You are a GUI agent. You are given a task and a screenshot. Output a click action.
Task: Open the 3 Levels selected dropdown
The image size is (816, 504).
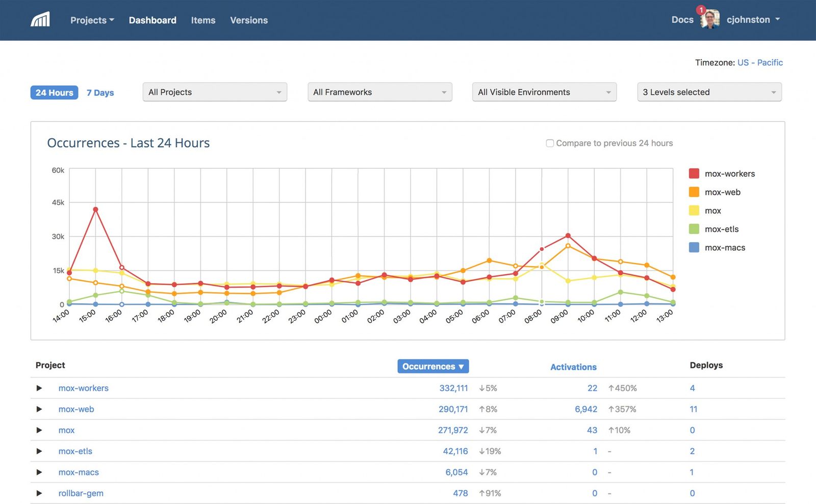[708, 92]
